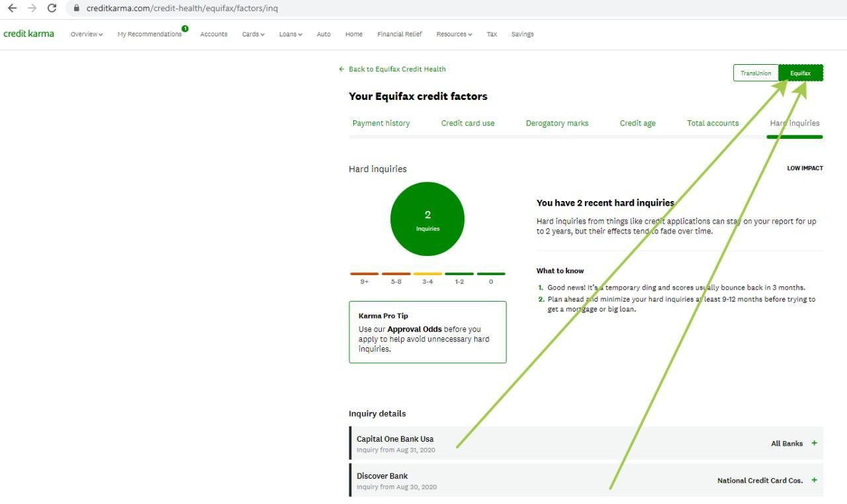Click 'Inquiry from Aug 30, 2020' text

click(x=396, y=487)
